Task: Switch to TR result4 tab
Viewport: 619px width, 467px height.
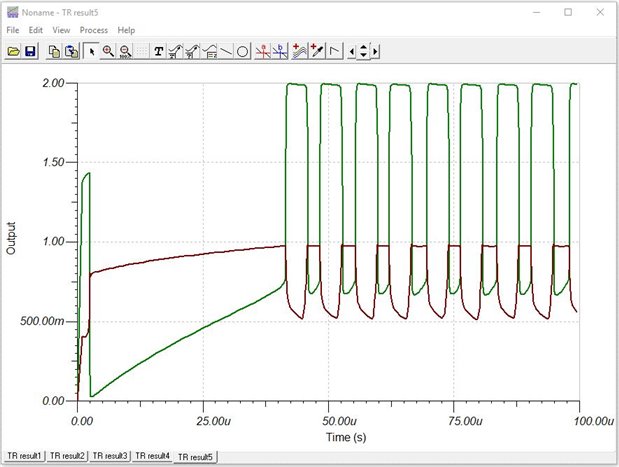Action: click(x=152, y=456)
